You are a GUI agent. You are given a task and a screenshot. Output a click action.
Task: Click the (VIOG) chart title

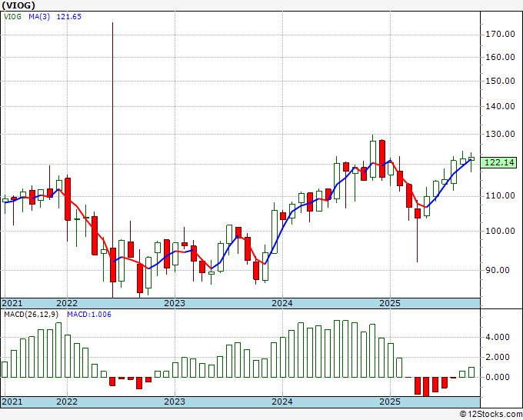point(18,5)
